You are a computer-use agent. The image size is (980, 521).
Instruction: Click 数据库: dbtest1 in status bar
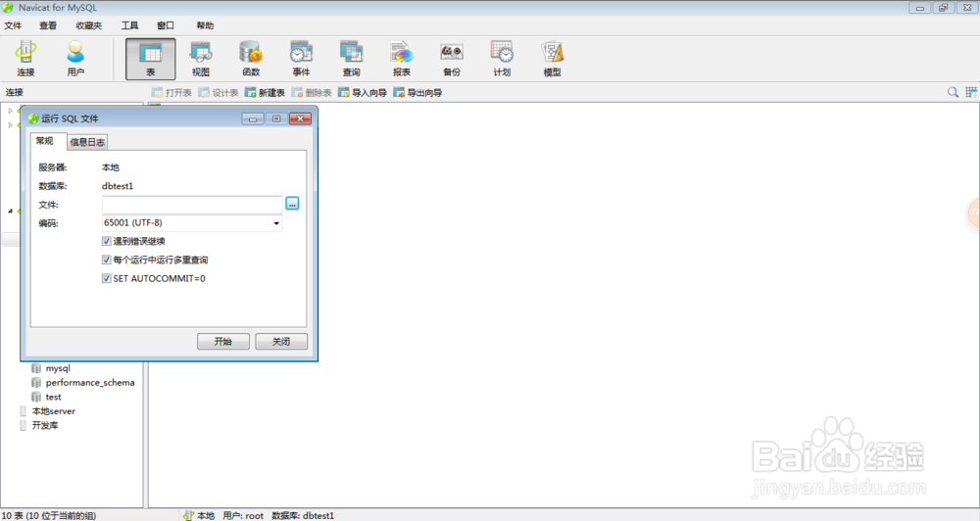click(x=303, y=516)
